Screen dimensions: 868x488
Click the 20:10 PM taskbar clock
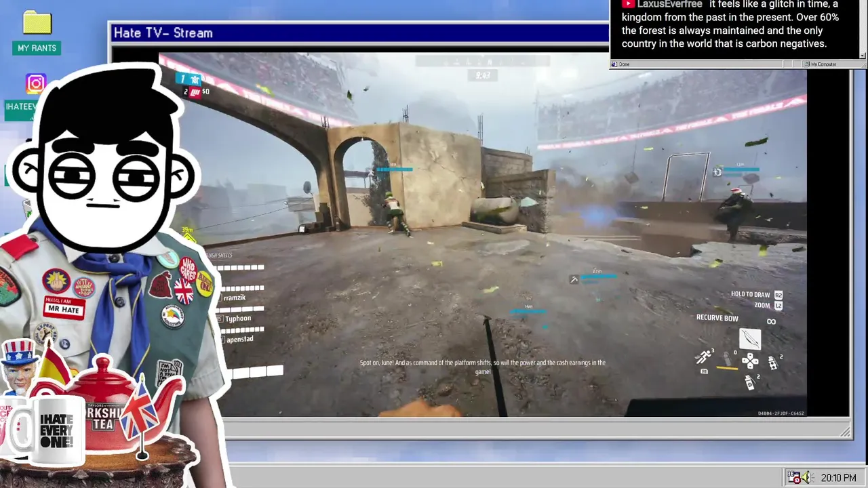pos(838,478)
